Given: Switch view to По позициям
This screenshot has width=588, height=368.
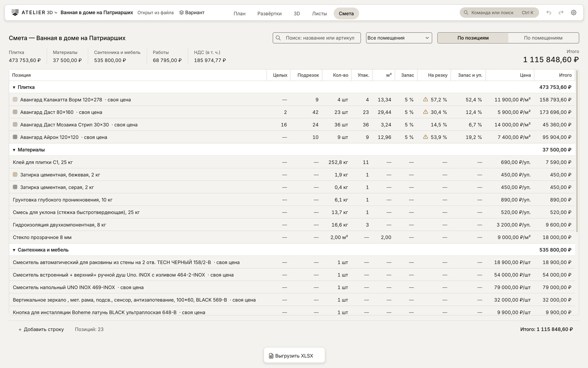Looking at the screenshot, I should (473, 38).
